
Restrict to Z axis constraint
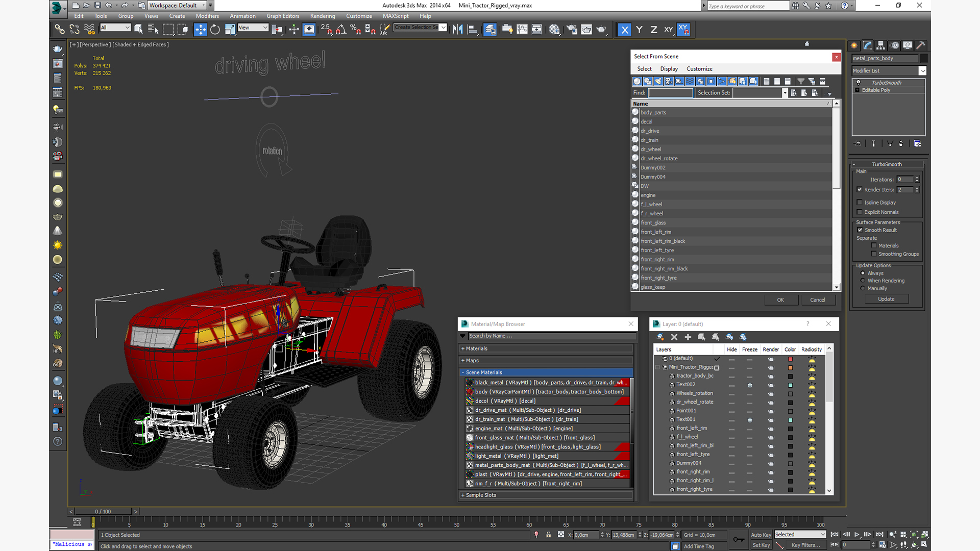654,30
